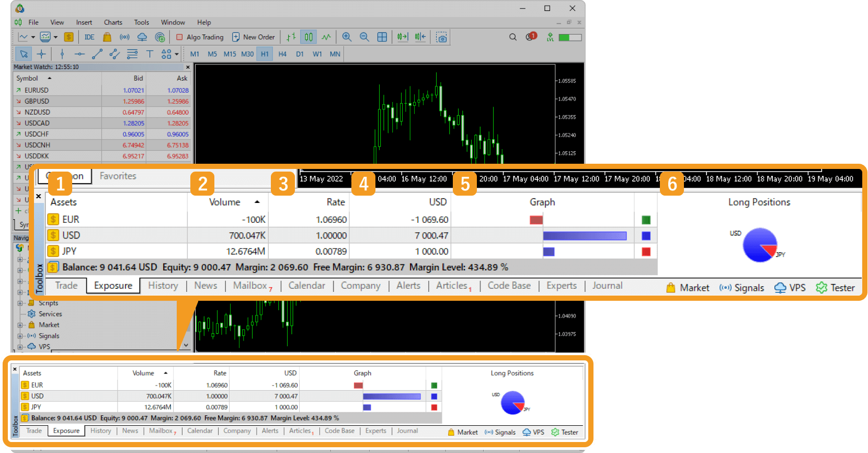Expand the Scripts node in Navigator
This screenshot has height=453, width=868.
20,303
